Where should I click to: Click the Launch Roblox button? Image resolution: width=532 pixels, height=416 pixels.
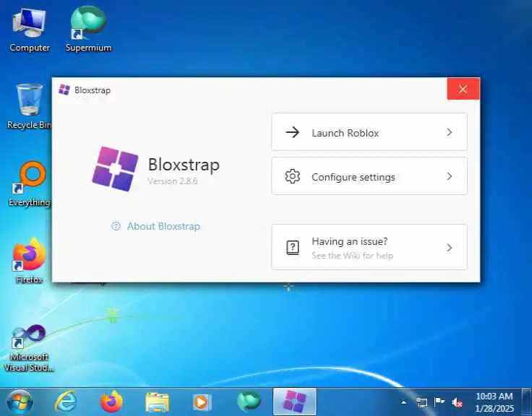pyautogui.click(x=369, y=132)
